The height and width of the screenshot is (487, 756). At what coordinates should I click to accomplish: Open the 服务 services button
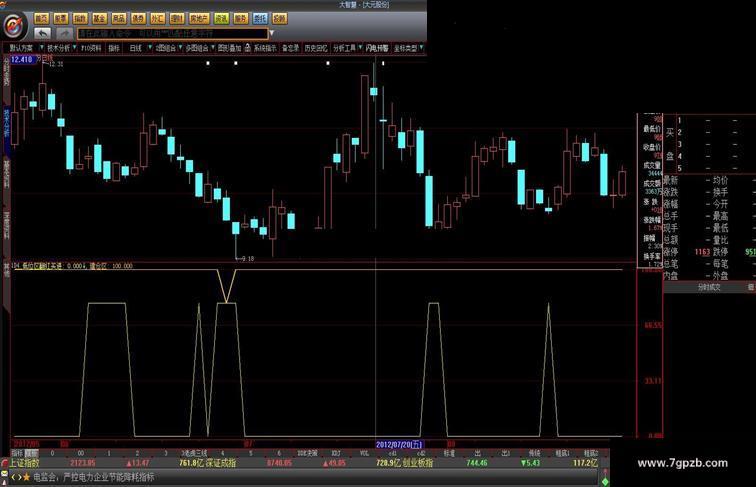pos(241,19)
